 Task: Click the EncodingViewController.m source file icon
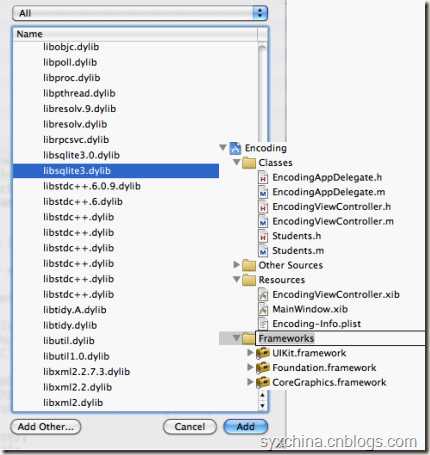click(x=263, y=222)
